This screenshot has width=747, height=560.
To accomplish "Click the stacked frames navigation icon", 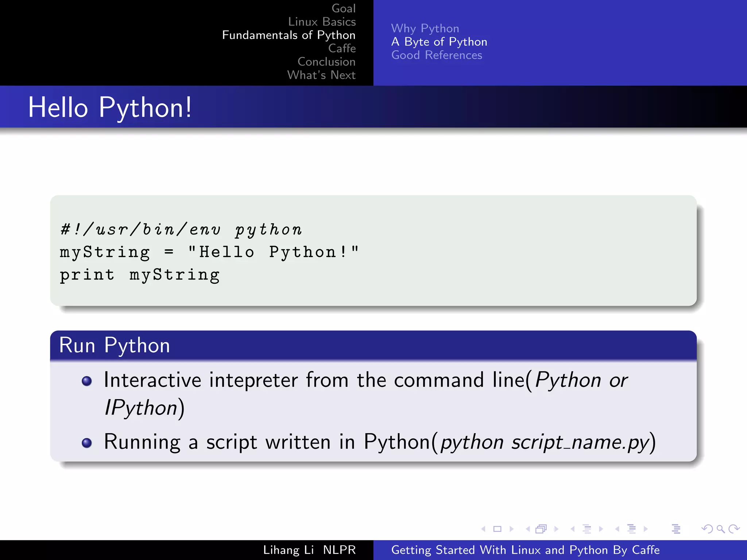I will point(541,529).
